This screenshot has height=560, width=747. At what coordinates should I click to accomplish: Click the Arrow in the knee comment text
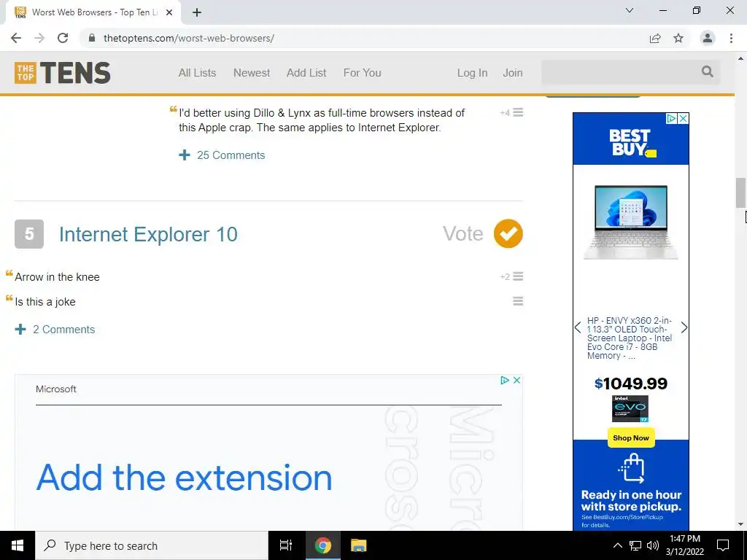point(57,277)
